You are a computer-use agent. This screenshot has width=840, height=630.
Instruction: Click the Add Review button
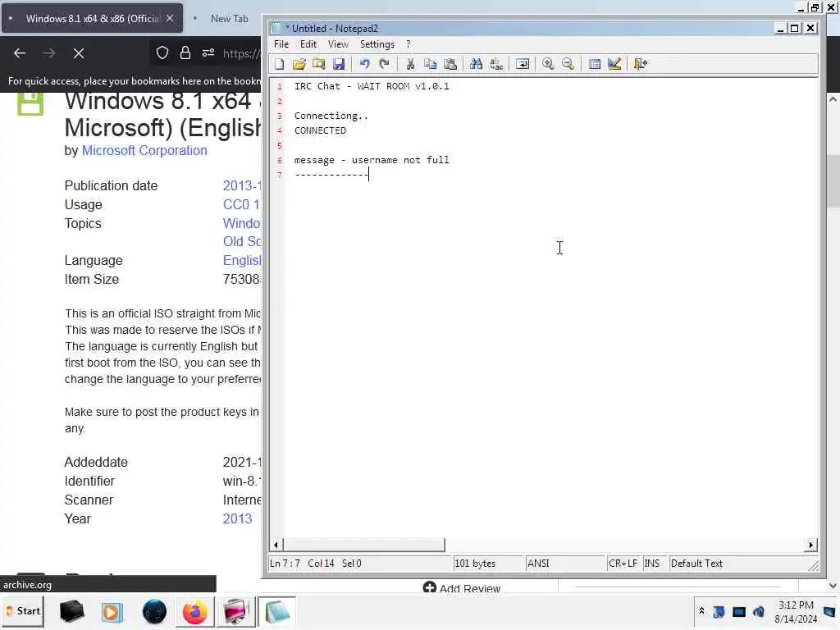pos(461,587)
